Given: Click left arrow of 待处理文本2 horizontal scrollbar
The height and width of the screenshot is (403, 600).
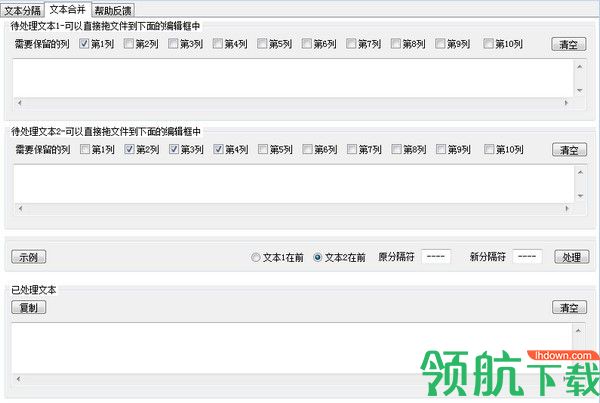Looking at the screenshot, I should point(20,208).
